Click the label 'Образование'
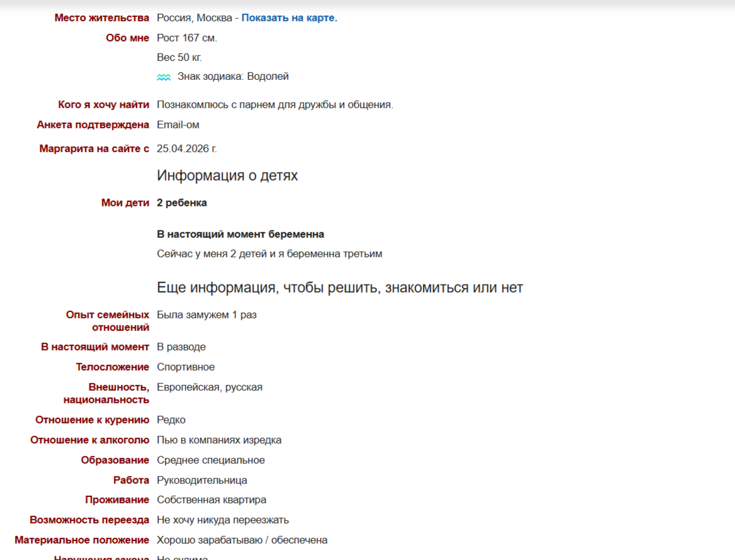Image resolution: width=735 pixels, height=560 pixels. pos(115,460)
